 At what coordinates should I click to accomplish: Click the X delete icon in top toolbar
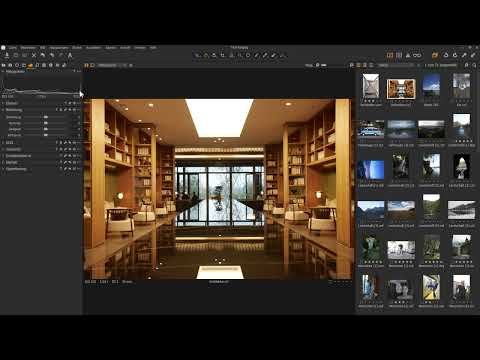coord(34,55)
